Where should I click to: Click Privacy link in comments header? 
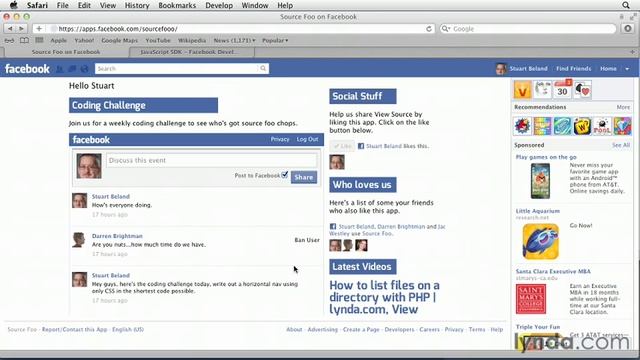280,139
